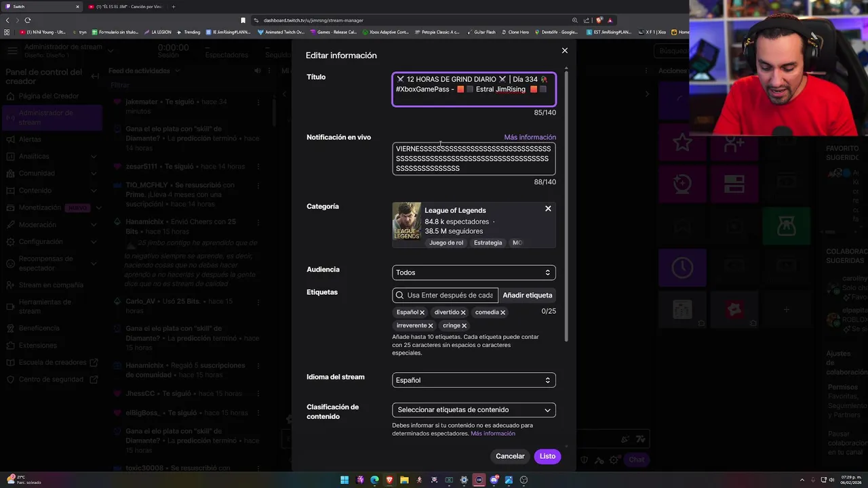The width and height of the screenshot is (868, 488).
Task: Remove the divertido tag
Action: (463, 312)
